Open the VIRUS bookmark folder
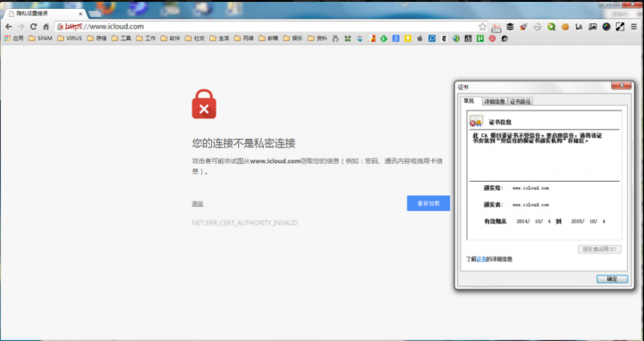 [70, 38]
